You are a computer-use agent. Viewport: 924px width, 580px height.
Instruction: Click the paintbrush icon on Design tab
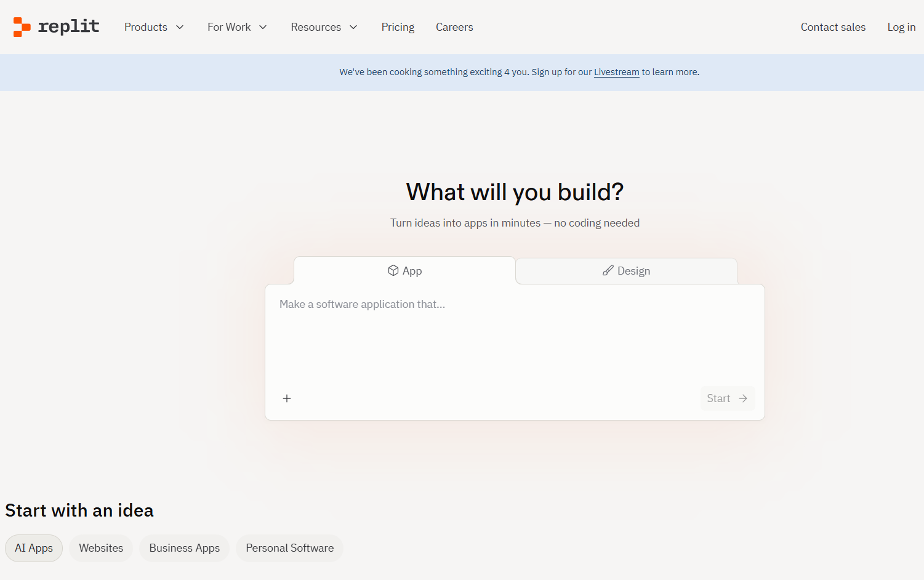(608, 270)
